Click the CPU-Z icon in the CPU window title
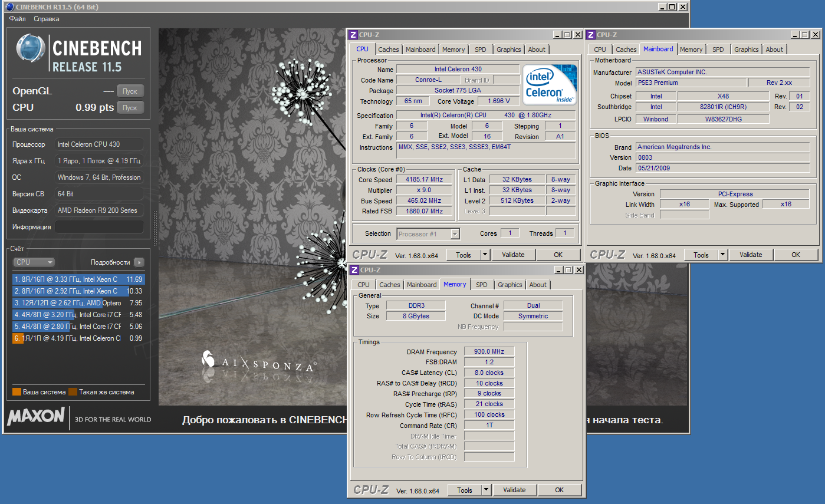Image resolution: width=825 pixels, height=504 pixels. pos(354,35)
